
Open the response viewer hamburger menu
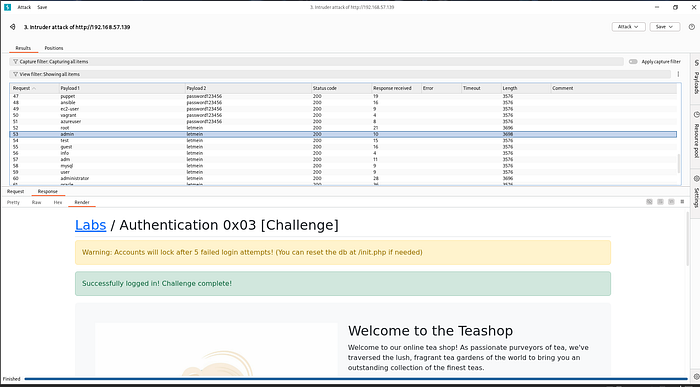click(x=682, y=202)
